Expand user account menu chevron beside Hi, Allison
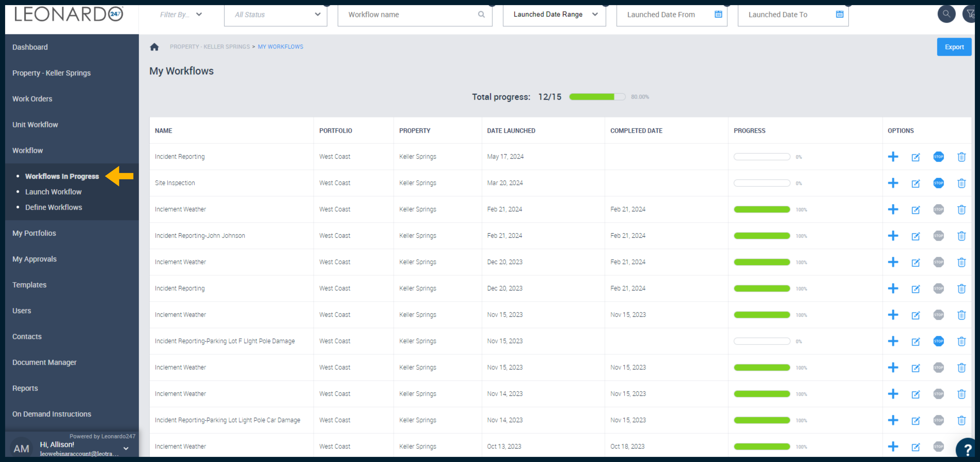This screenshot has height=462, width=980. pos(126,449)
